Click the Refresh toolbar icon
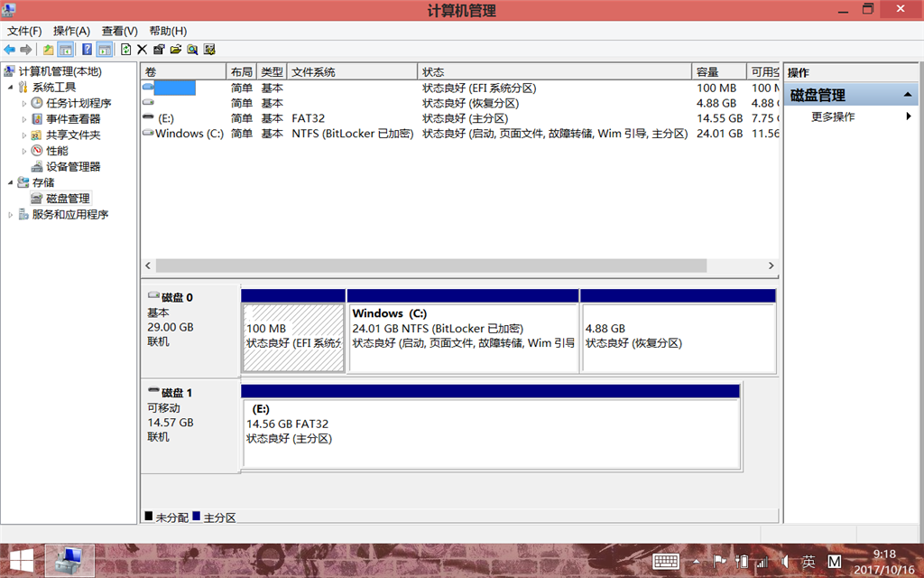 [x=126, y=50]
